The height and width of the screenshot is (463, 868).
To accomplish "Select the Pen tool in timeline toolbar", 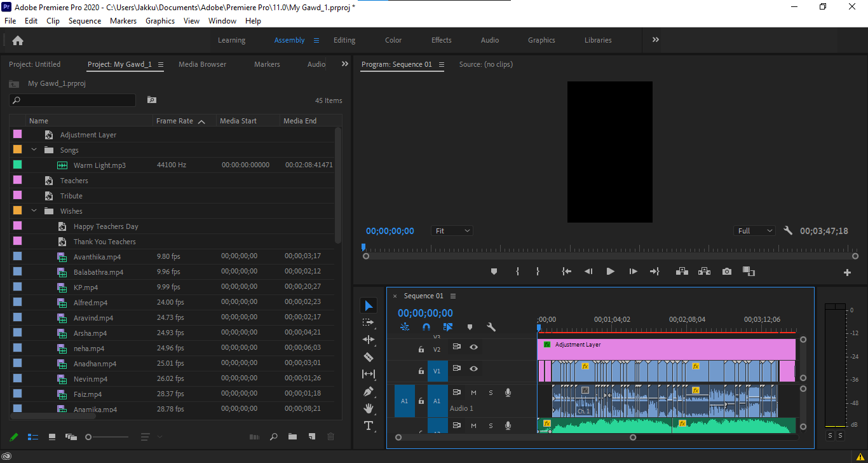I will tap(369, 391).
